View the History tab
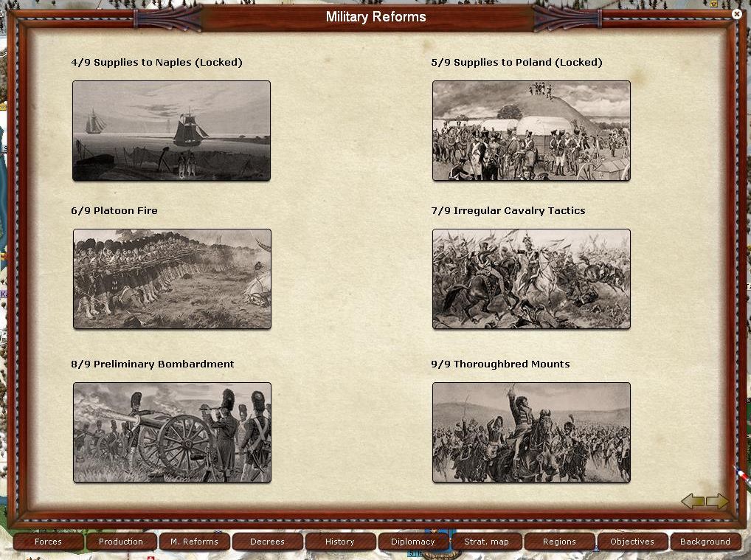751x560 pixels. click(x=339, y=542)
